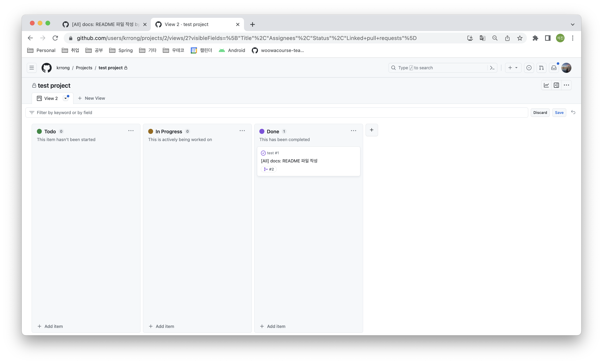
Task: Open the pull requests icon in header
Action: [x=541, y=68]
